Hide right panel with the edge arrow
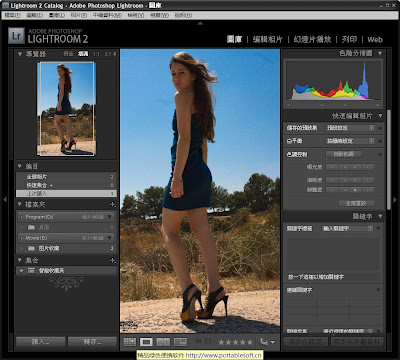 tap(395, 199)
